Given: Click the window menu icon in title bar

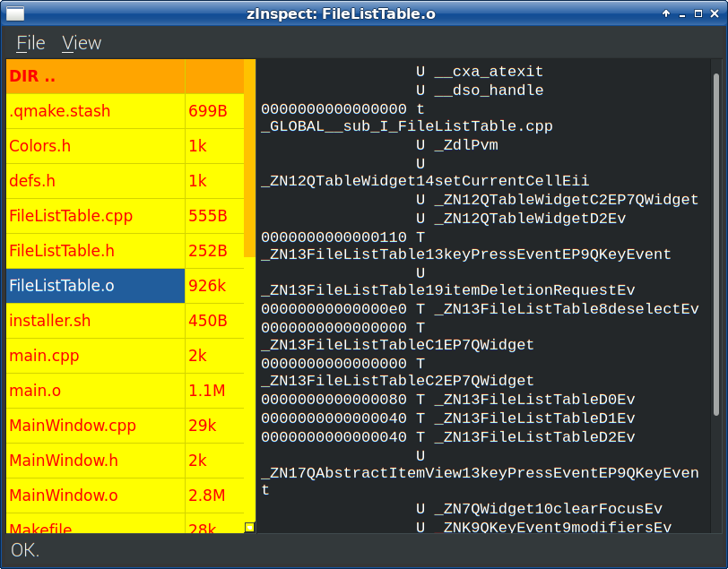Looking at the screenshot, I should 15,14.
